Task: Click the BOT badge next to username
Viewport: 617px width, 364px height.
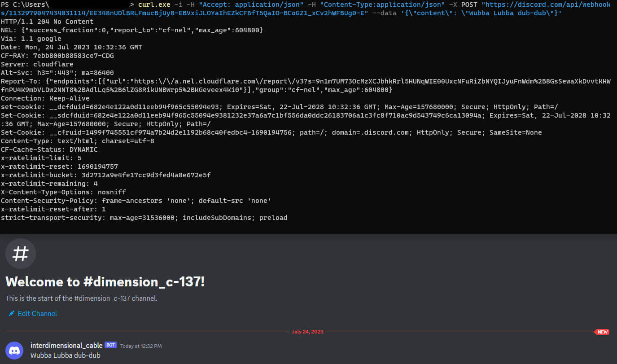Action: (111, 345)
